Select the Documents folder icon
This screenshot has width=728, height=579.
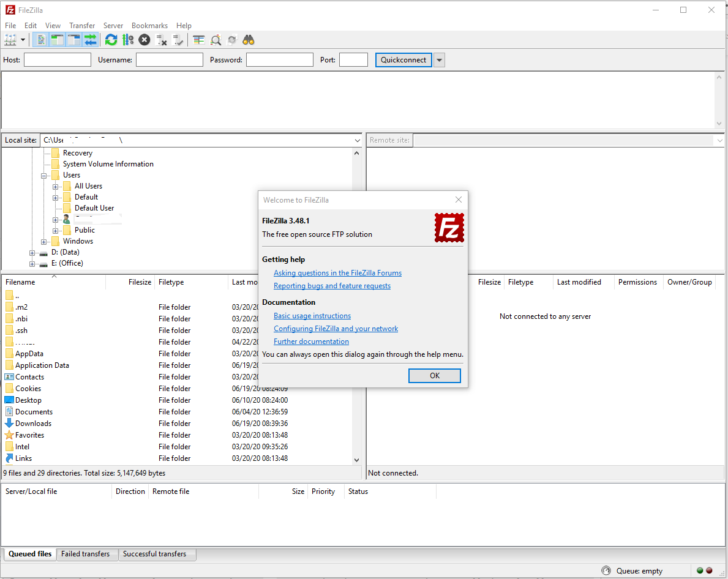tap(9, 411)
